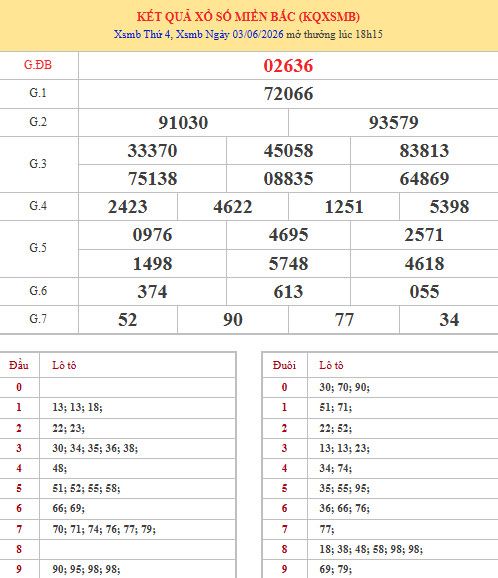The width and height of the screenshot is (498, 578).
Task: Click Đuôi row '35; 55; 95;'
Action: tap(344, 488)
